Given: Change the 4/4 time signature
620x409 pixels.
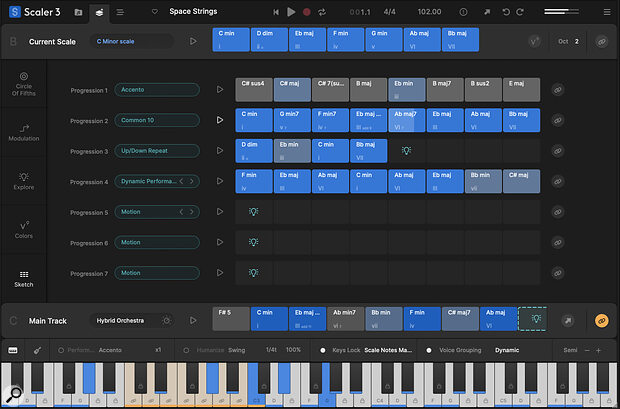Looking at the screenshot, I should 389,12.
